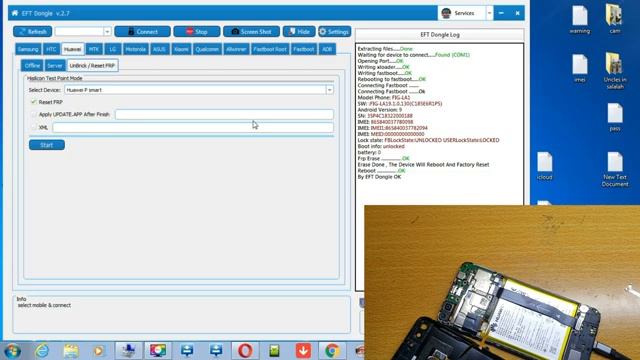Screen dimensions: 640x360
Task: Click the first blue dongle taskbar icon
Action: click(x=187, y=351)
